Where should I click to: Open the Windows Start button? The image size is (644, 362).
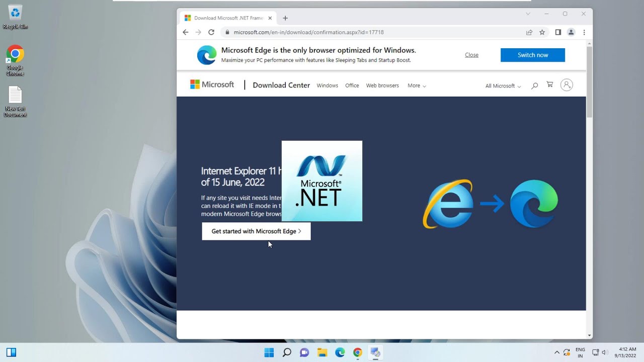point(269,352)
